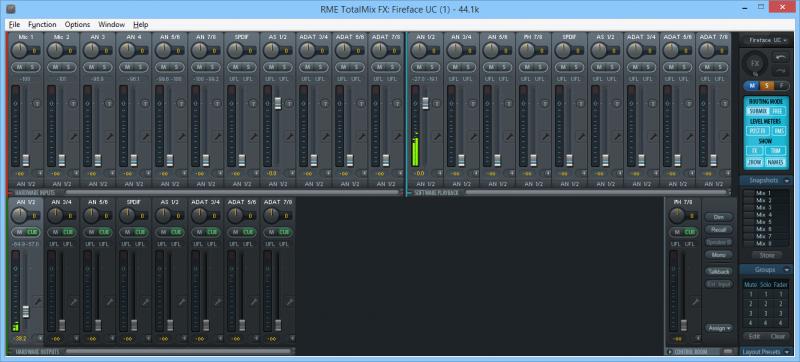Viewport: 800px width, 362px height.
Task: Enable the Talkback button
Action: pyautogui.click(x=718, y=271)
